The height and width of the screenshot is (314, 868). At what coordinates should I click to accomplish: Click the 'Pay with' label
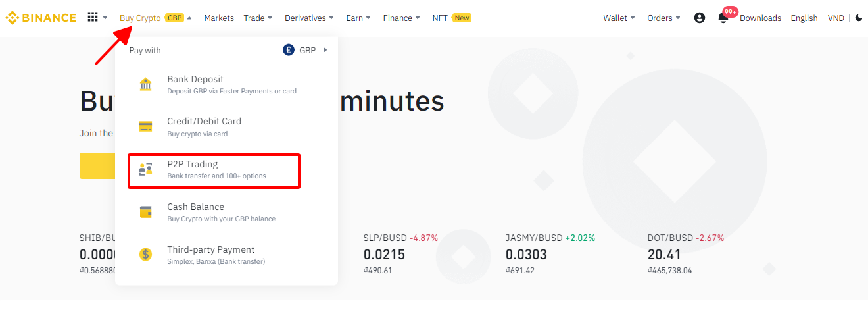145,50
